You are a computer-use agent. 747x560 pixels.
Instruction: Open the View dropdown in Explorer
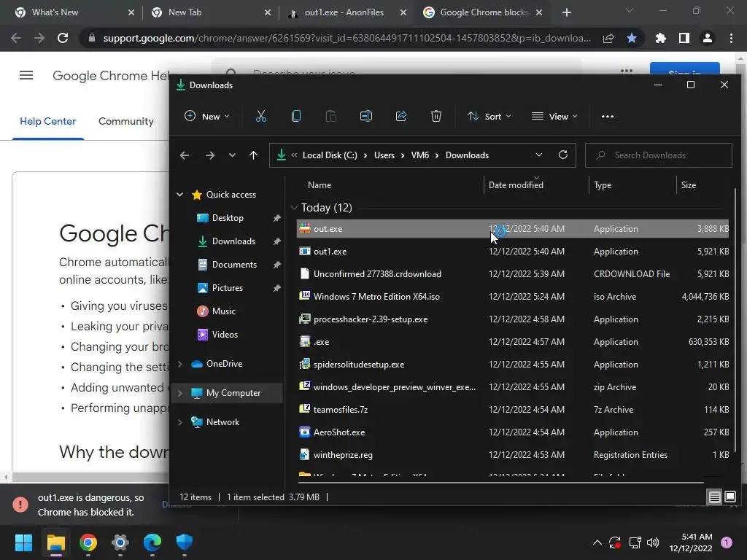tap(554, 116)
